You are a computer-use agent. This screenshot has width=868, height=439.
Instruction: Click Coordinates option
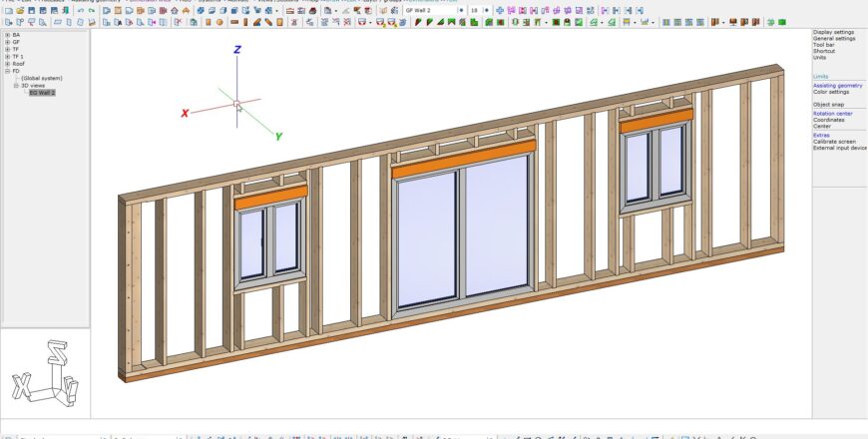[829, 120]
